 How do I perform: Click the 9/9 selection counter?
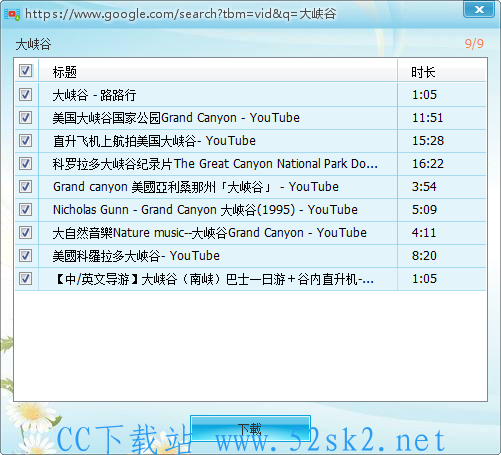[x=474, y=44]
